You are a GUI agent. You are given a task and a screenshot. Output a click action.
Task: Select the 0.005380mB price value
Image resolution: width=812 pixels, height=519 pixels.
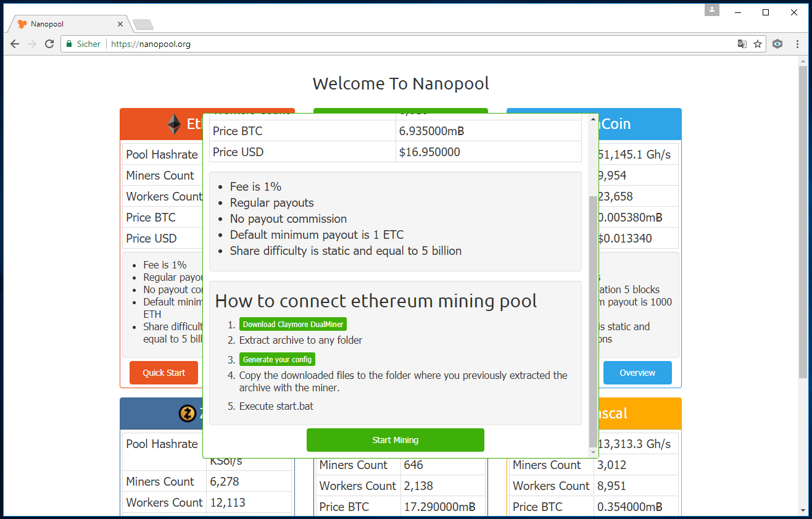coord(630,218)
